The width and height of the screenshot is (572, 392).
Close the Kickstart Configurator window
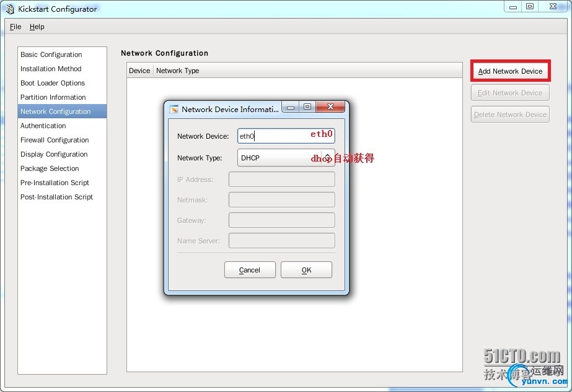click(553, 6)
